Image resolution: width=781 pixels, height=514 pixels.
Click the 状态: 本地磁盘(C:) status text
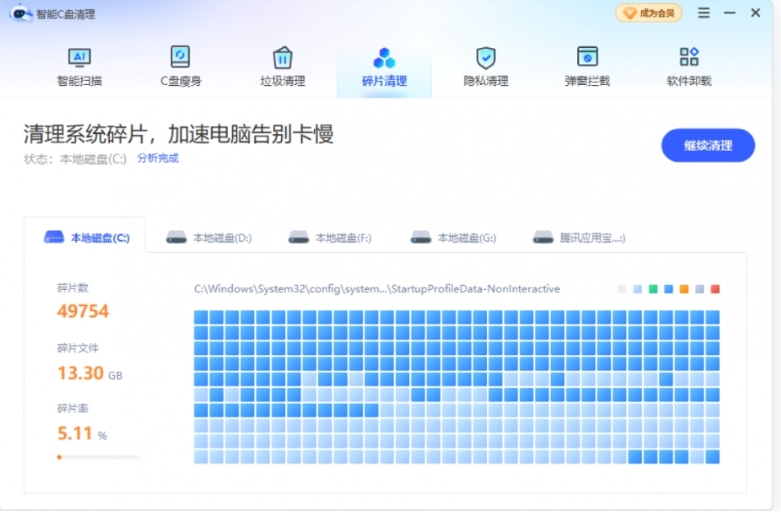(75, 159)
